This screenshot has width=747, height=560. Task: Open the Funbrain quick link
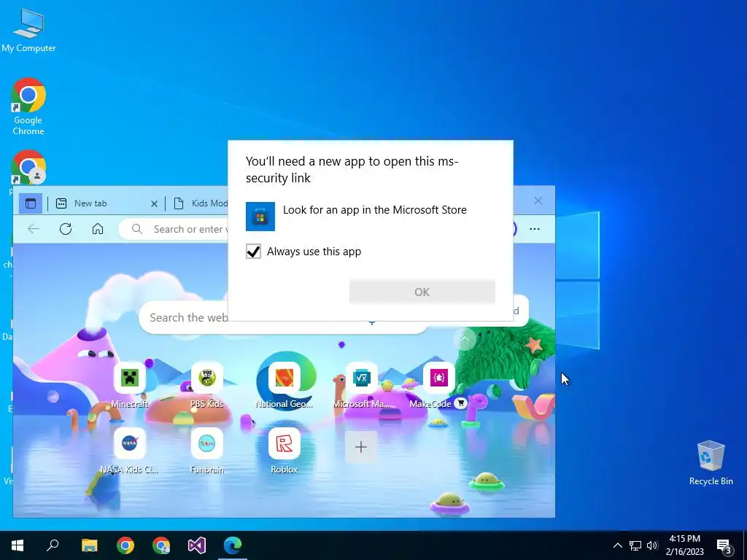[x=206, y=451]
